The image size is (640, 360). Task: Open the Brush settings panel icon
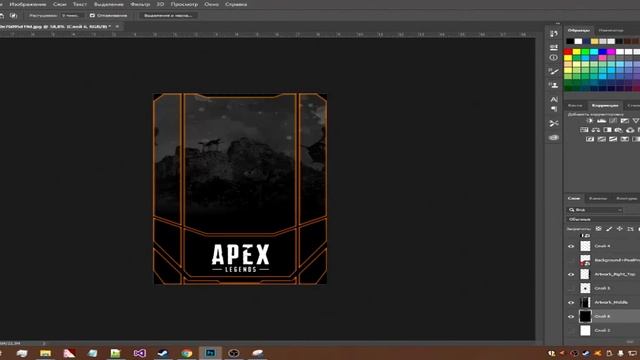pyautogui.click(x=554, y=72)
